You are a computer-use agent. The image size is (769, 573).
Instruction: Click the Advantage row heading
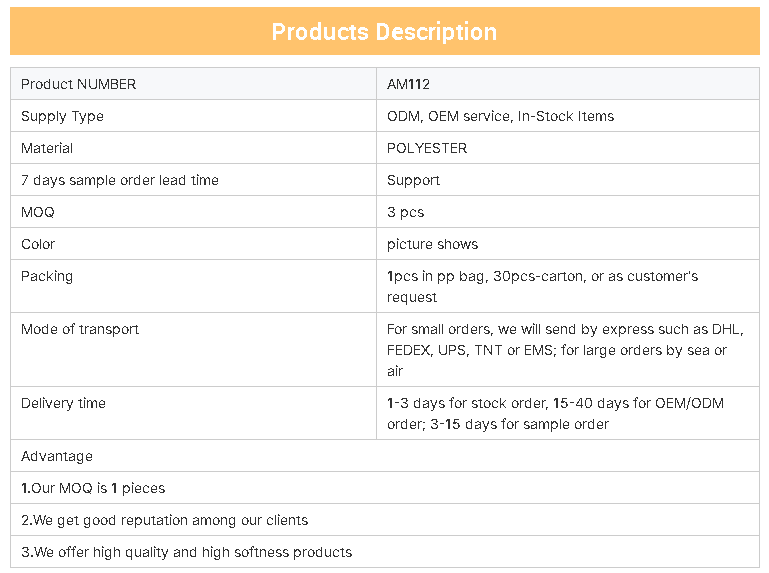click(385, 456)
